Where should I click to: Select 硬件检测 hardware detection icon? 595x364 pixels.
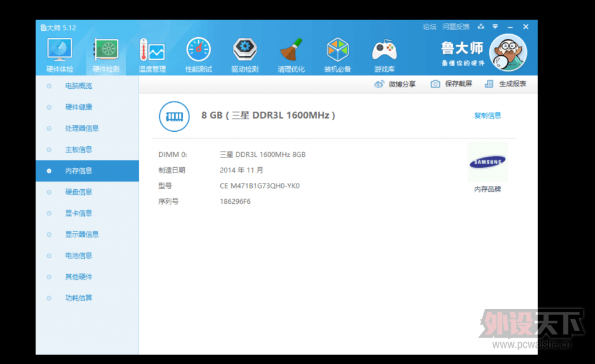click(x=106, y=55)
